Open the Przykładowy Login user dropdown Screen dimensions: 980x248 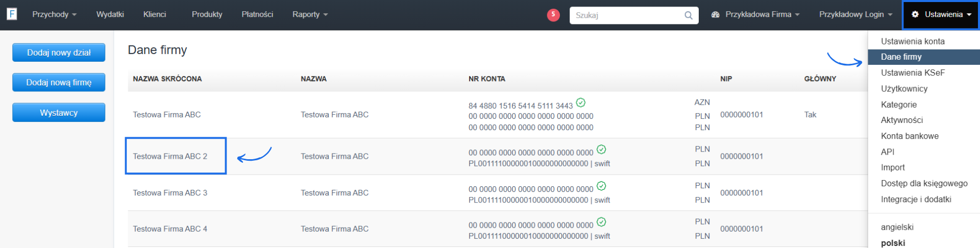(856, 14)
